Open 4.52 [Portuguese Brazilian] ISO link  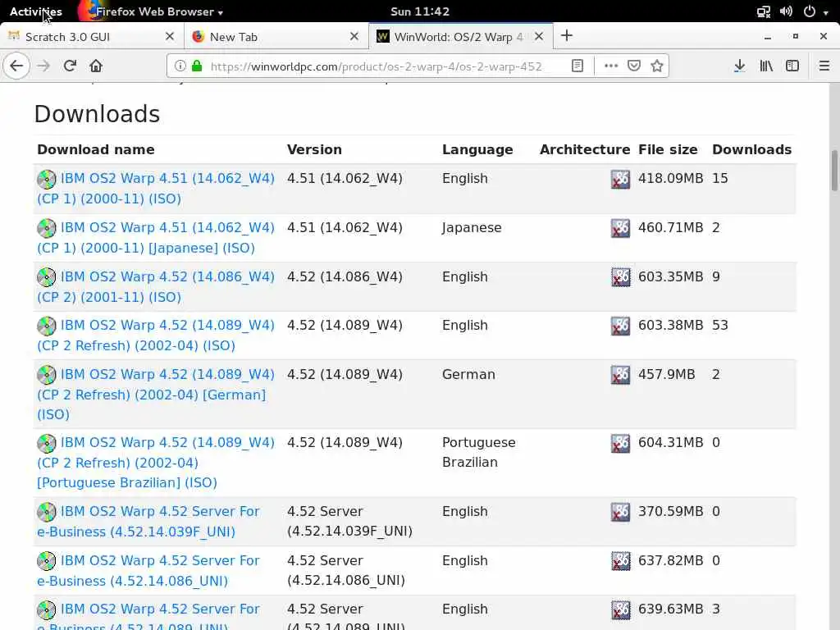[156, 463]
